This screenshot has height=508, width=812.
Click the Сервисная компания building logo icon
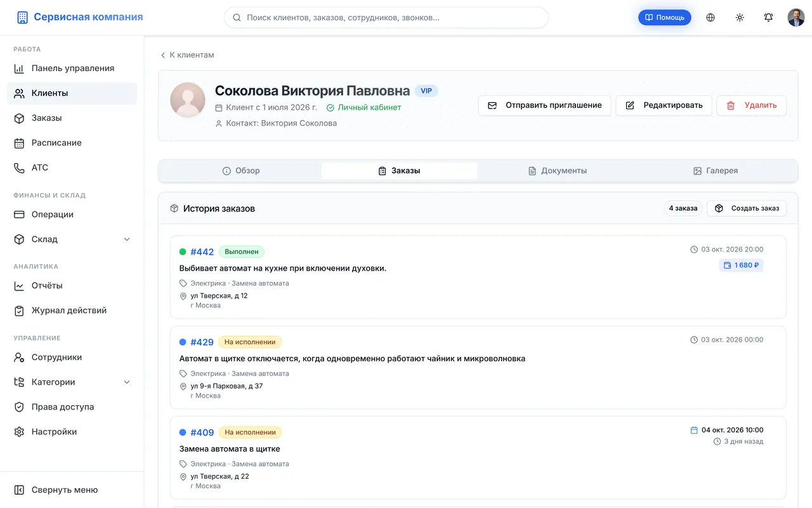click(x=23, y=18)
